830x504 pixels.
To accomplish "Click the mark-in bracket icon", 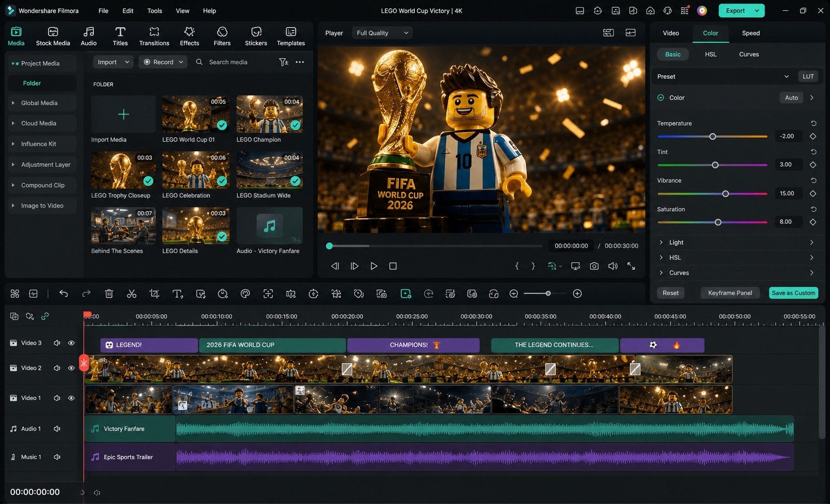I will click(x=517, y=266).
